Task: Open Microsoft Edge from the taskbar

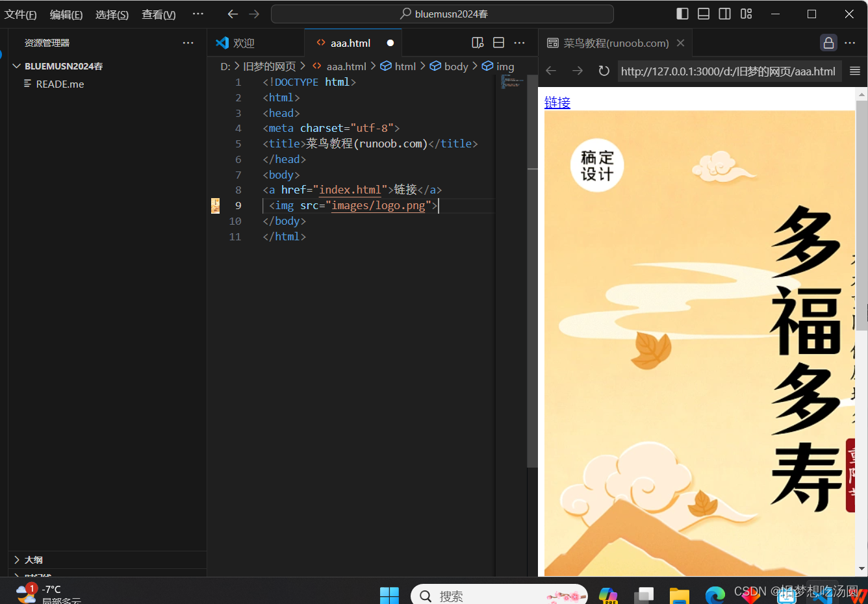Action: 715,595
